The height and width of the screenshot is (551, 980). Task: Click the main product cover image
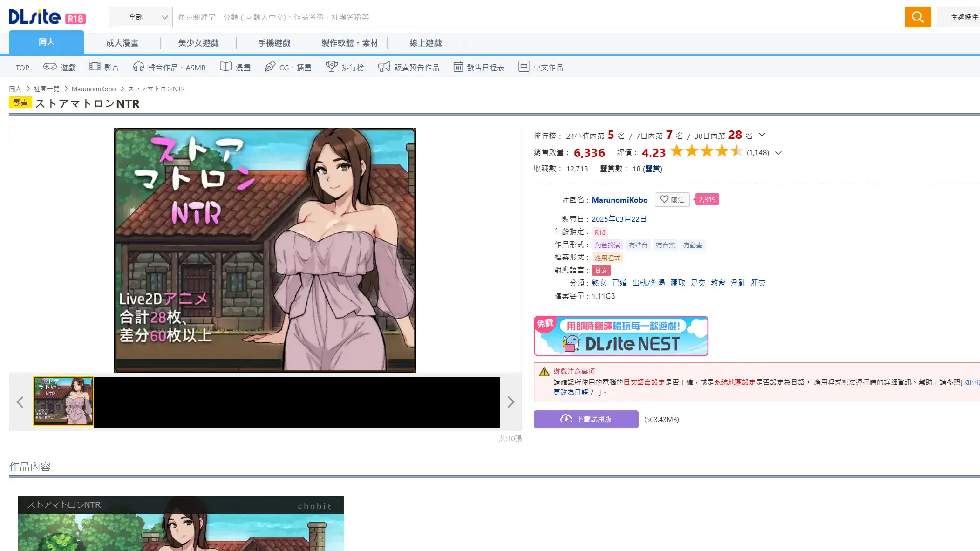click(265, 250)
